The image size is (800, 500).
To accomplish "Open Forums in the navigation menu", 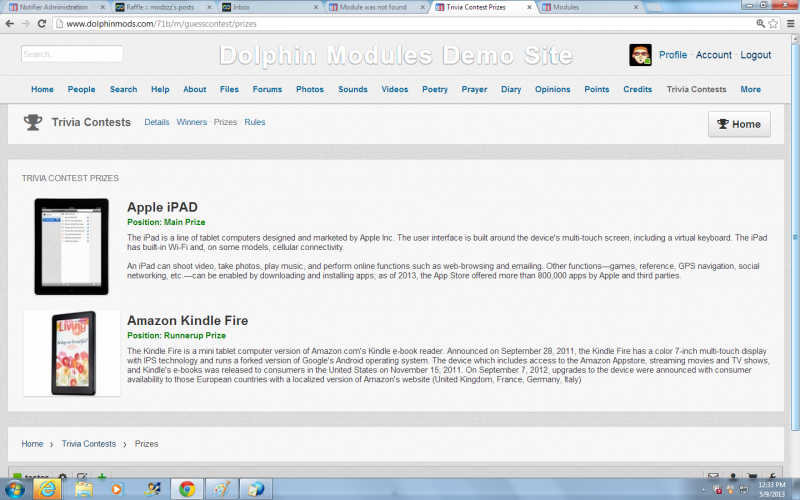I will point(267,89).
